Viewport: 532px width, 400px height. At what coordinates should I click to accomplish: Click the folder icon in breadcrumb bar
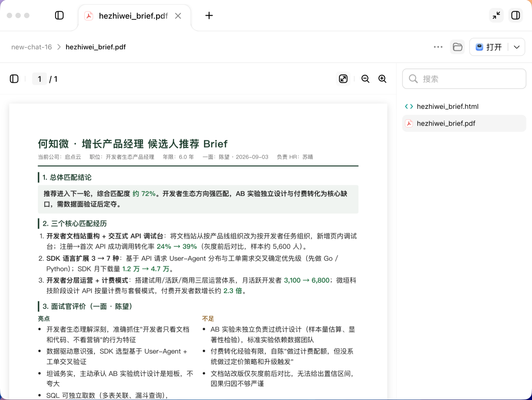click(x=457, y=47)
